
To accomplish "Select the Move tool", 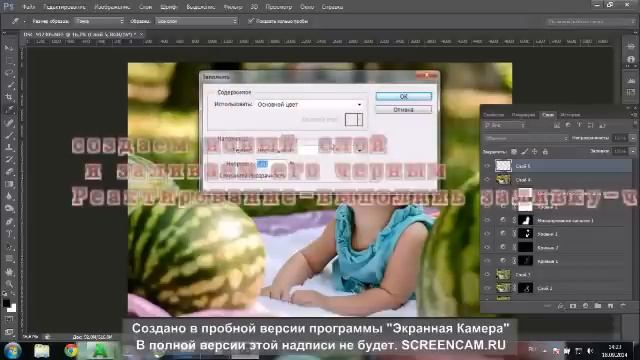I will [x=9, y=49].
